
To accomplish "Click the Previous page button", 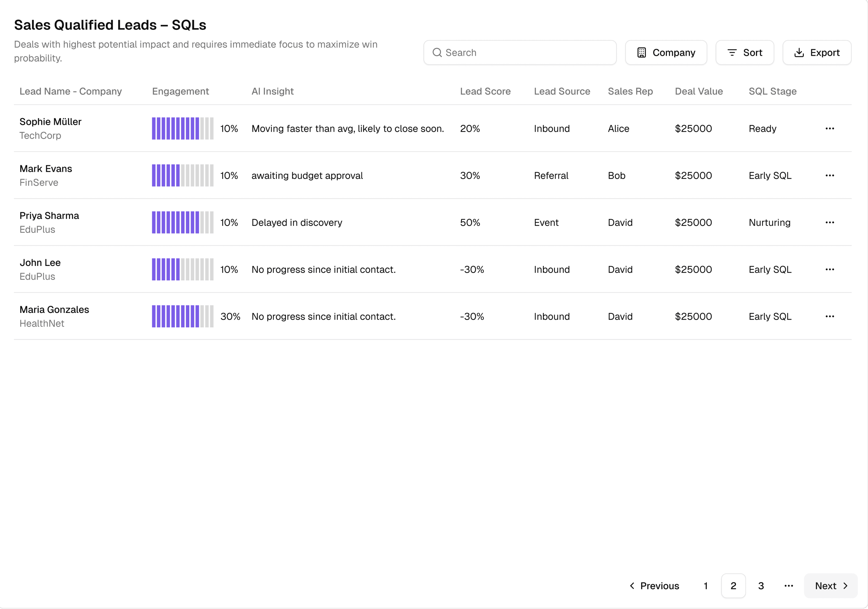I will pos(654,586).
